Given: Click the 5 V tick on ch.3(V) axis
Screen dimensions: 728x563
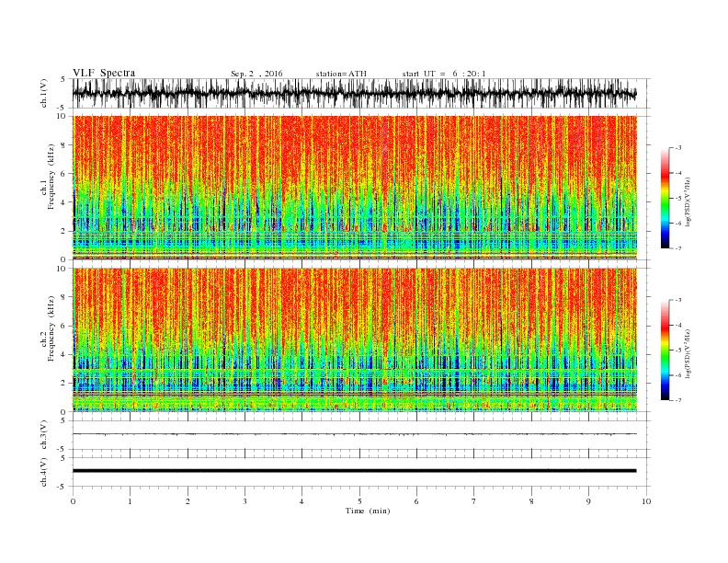Looking at the screenshot, I should pyautogui.click(x=63, y=420).
